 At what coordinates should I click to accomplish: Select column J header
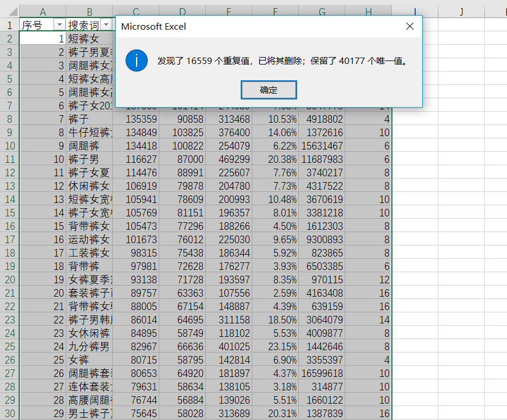(462, 12)
